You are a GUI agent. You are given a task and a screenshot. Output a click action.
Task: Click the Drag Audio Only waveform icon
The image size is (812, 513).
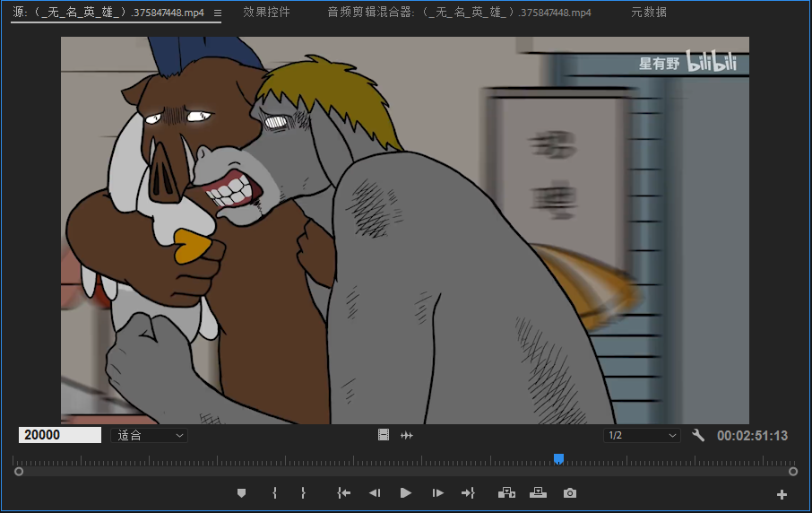click(x=407, y=435)
